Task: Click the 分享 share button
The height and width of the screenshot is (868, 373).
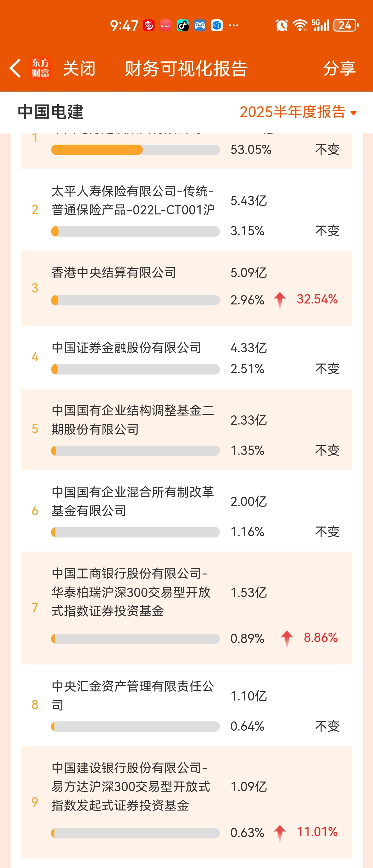Action: 339,68
